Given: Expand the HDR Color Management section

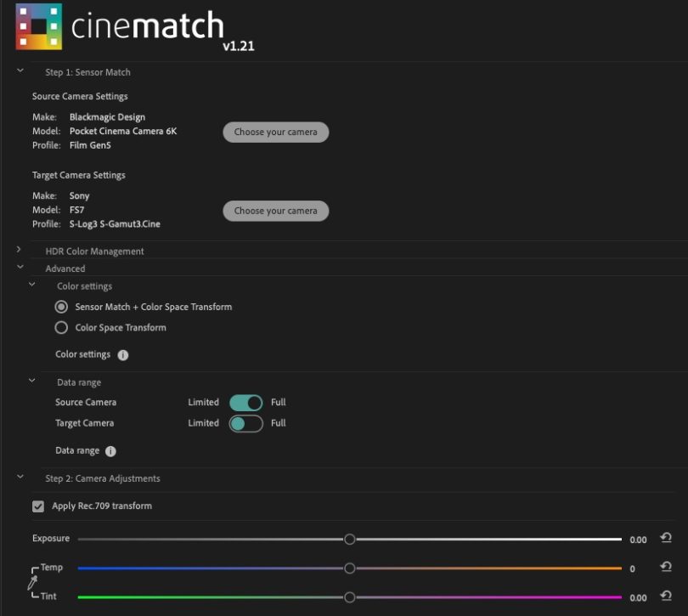Looking at the screenshot, I should pos(19,251).
